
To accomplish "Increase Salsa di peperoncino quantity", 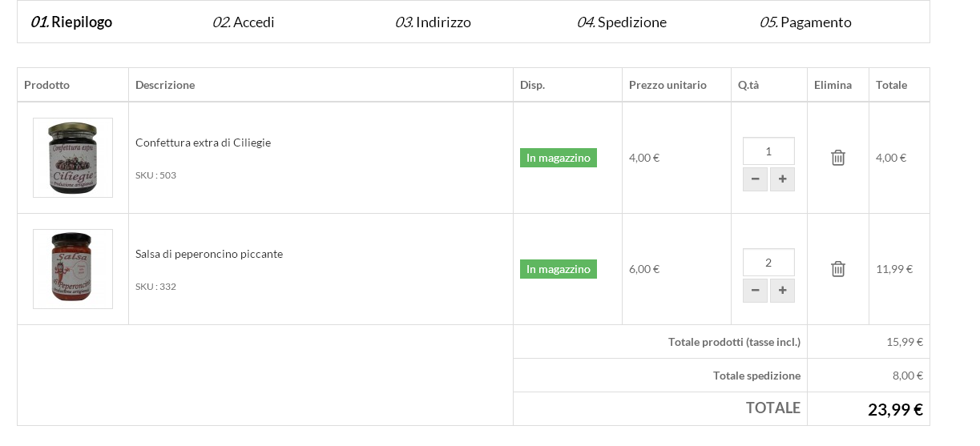I will [x=782, y=291].
